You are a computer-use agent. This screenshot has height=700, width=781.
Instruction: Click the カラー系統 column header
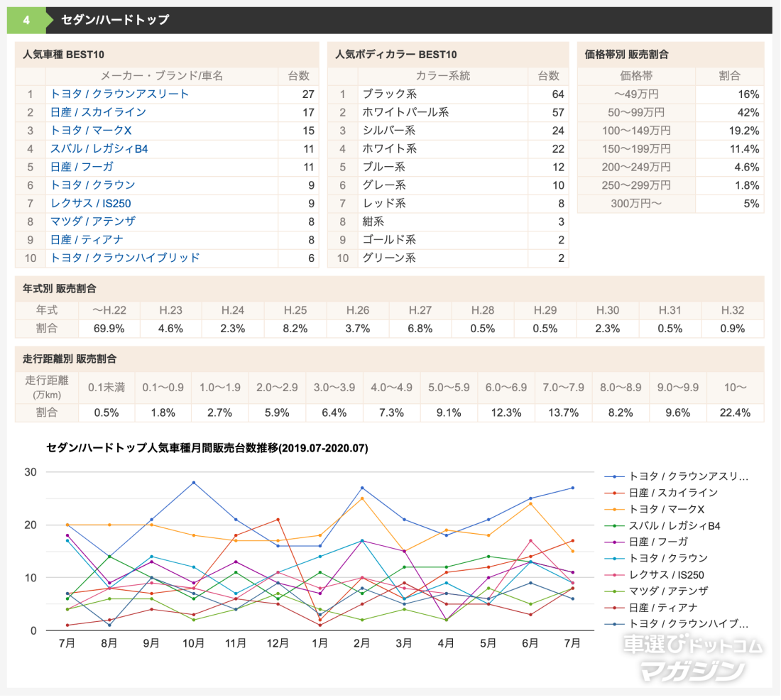tap(443, 76)
